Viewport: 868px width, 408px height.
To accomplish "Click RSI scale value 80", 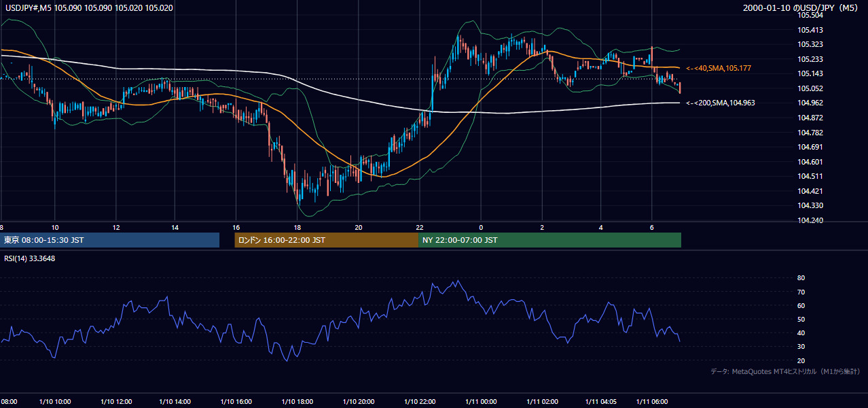I will coord(801,278).
